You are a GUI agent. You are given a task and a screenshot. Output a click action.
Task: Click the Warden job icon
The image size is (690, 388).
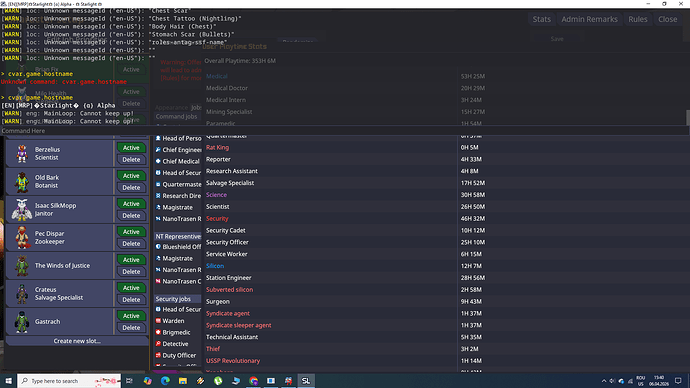coord(158,321)
